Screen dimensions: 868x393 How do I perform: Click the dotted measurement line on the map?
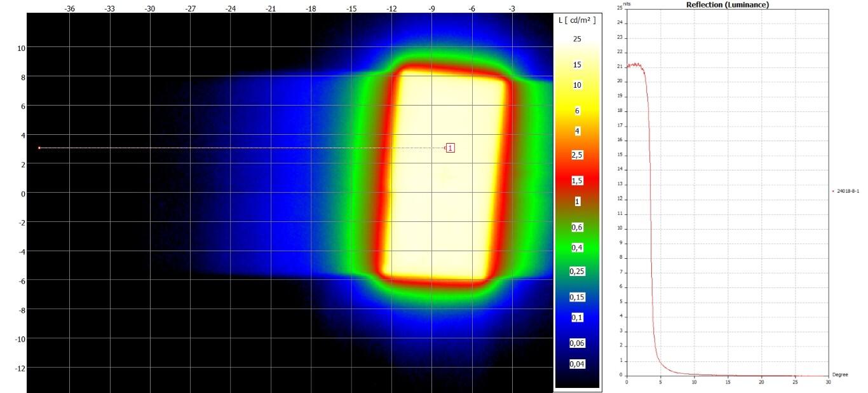(x=241, y=148)
